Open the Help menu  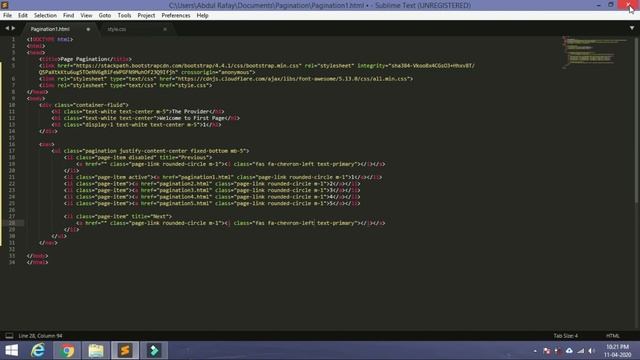point(202,16)
